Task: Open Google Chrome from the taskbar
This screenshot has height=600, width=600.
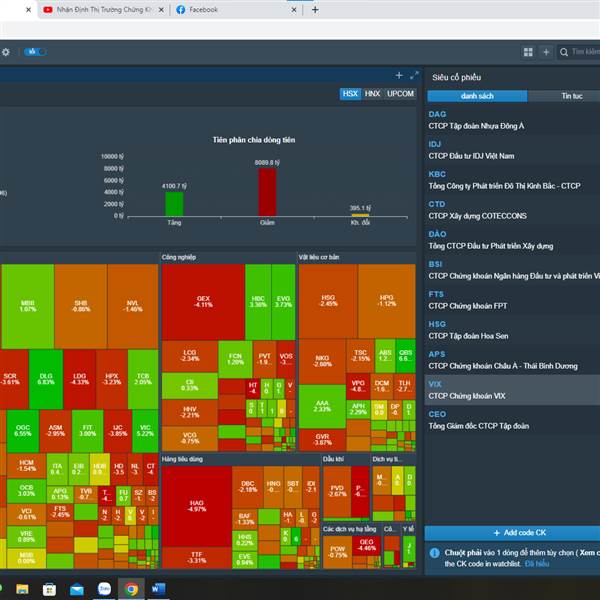Action: (131, 589)
